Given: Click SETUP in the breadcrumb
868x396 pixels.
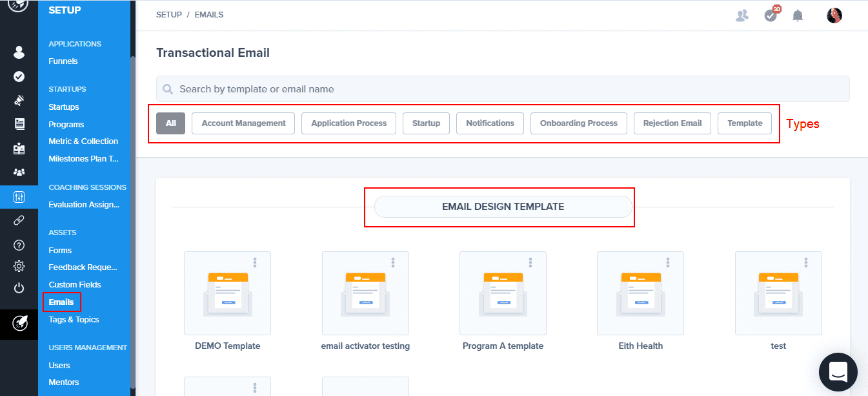Looking at the screenshot, I should pyautogui.click(x=169, y=14).
